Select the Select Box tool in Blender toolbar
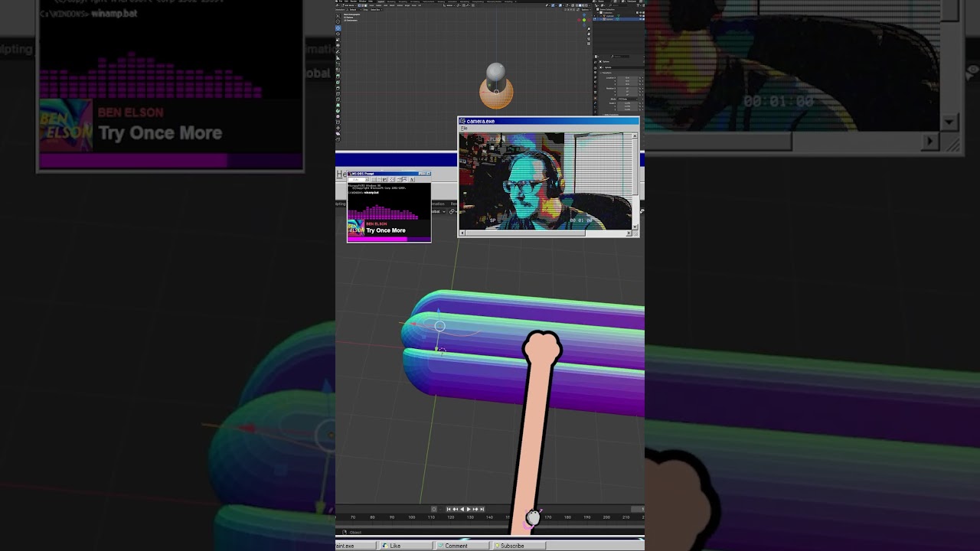The width and height of the screenshot is (980, 551). 338,16
